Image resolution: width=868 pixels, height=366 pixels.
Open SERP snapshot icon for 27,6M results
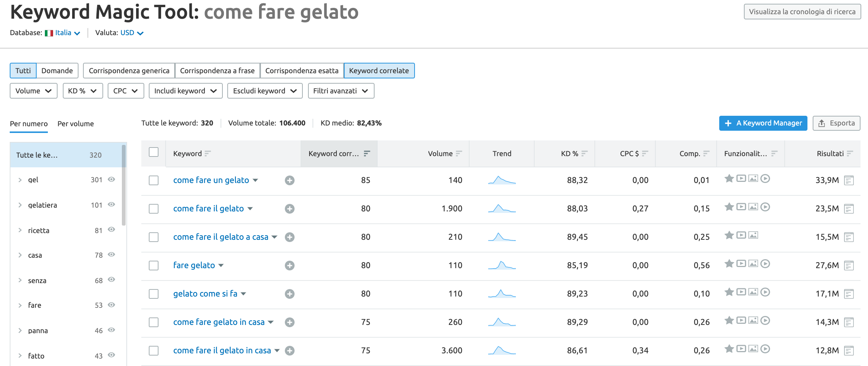click(849, 266)
